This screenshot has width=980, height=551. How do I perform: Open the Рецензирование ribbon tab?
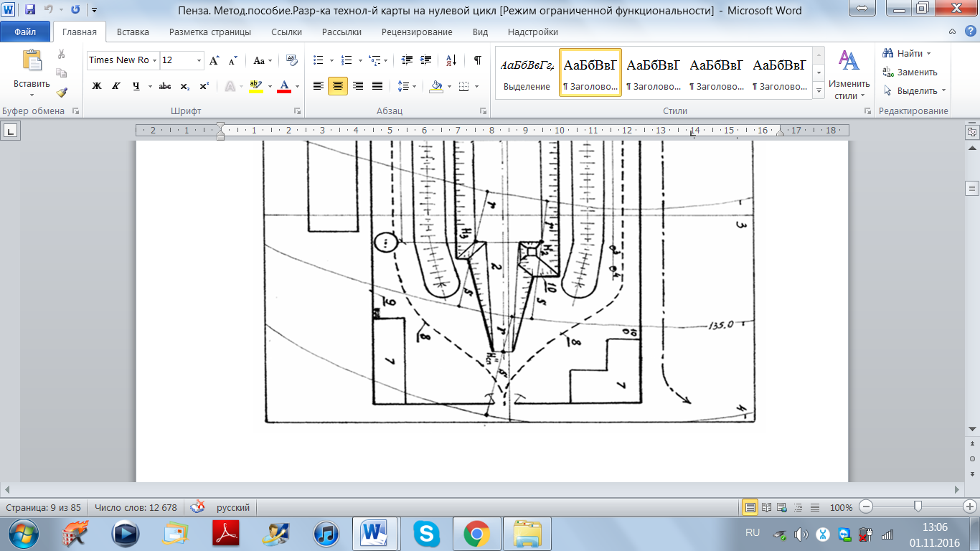click(x=417, y=32)
